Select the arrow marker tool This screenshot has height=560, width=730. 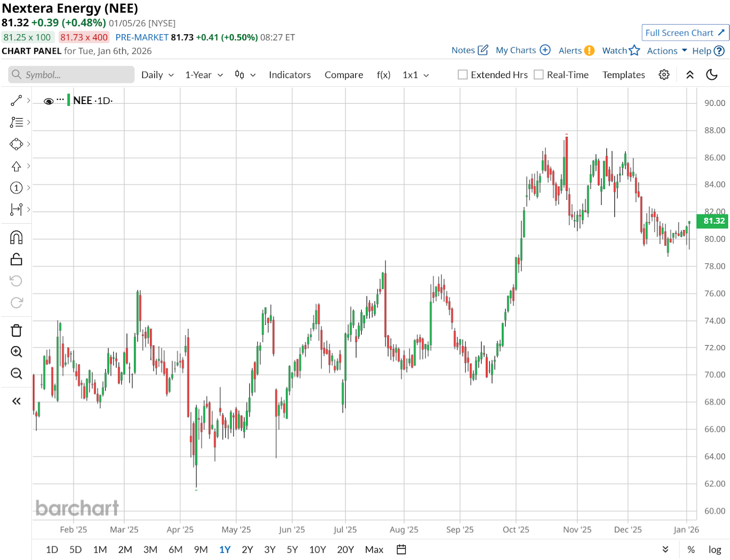pos(16,166)
